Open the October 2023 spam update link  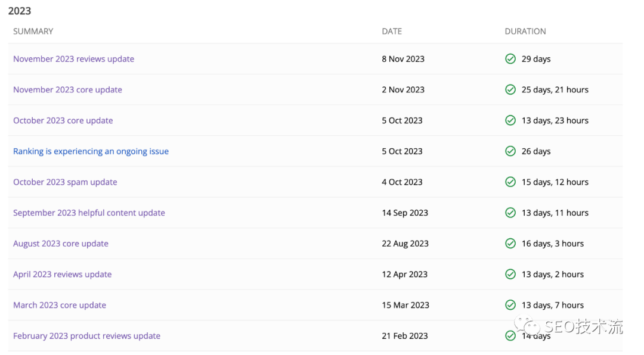pos(65,182)
